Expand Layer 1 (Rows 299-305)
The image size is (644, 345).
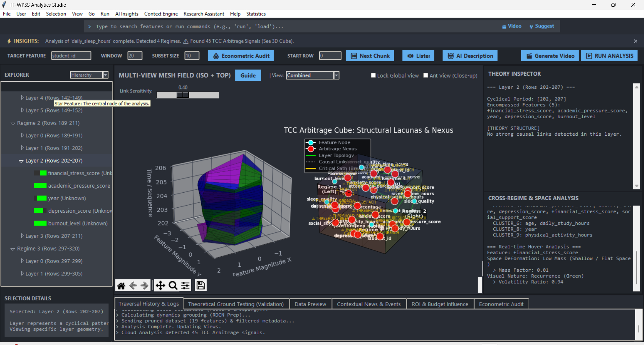(22, 274)
